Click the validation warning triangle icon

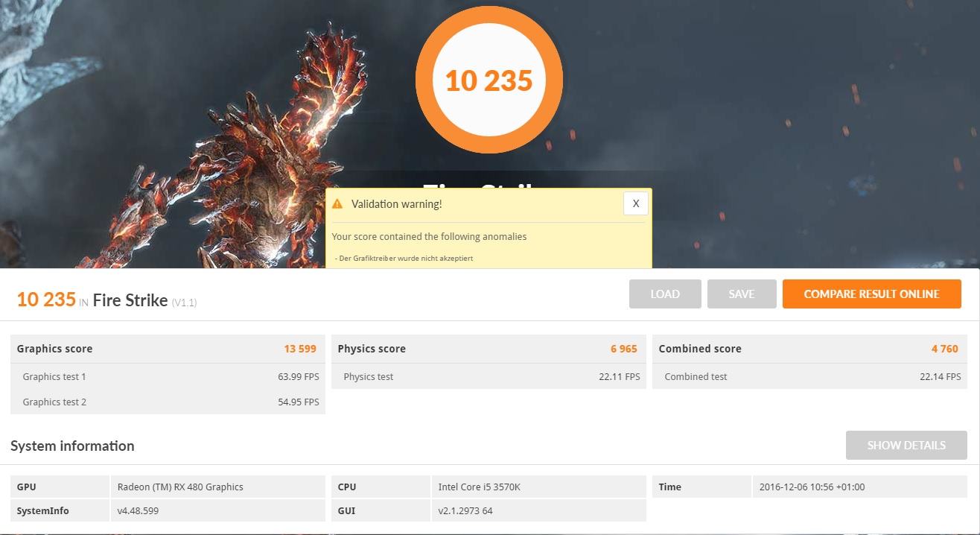coord(337,203)
